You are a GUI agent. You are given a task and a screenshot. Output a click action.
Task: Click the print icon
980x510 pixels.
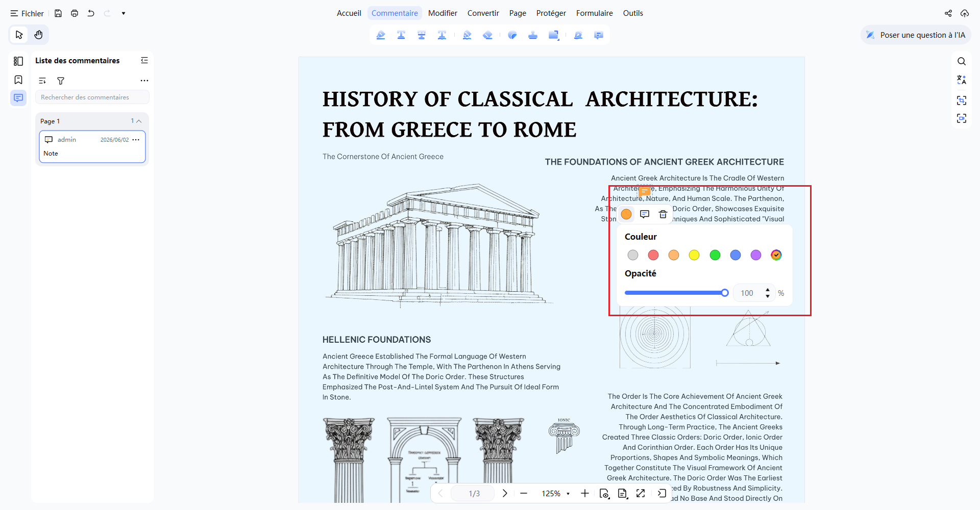[x=75, y=13]
